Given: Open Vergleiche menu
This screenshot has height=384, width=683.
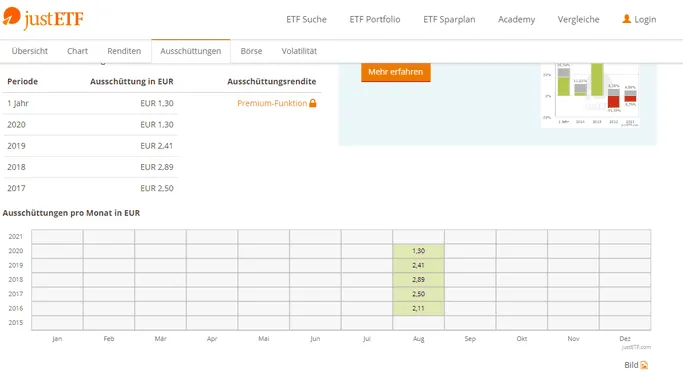Looking at the screenshot, I should 578,19.
